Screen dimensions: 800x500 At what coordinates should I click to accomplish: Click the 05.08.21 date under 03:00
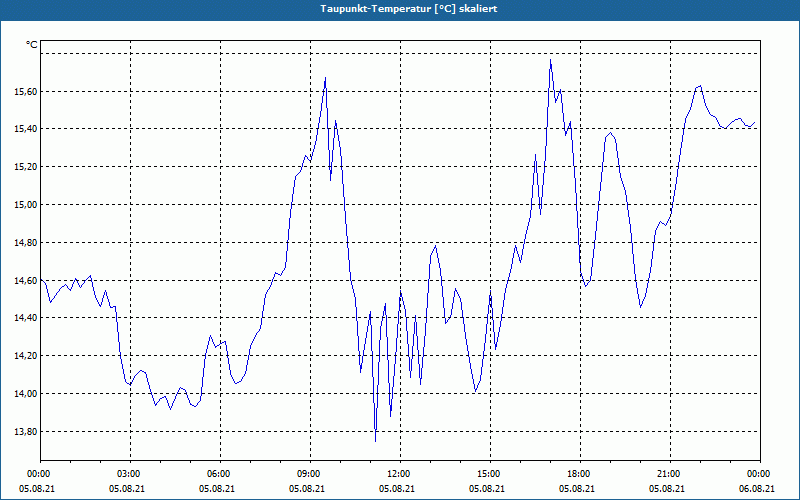[127, 489]
